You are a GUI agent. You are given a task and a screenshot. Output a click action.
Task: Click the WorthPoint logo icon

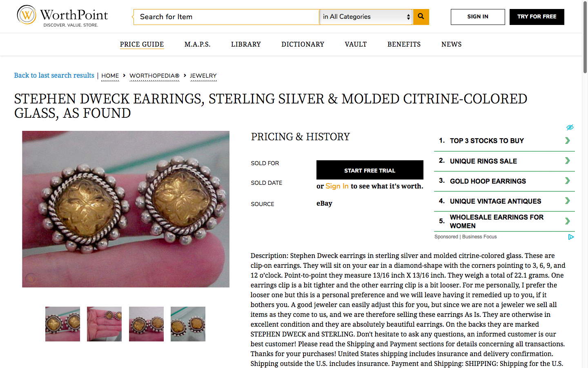tap(27, 15)
